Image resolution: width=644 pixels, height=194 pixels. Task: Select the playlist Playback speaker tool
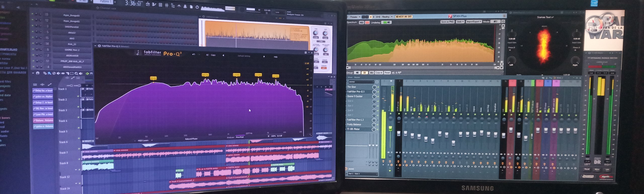pos(80,73)
